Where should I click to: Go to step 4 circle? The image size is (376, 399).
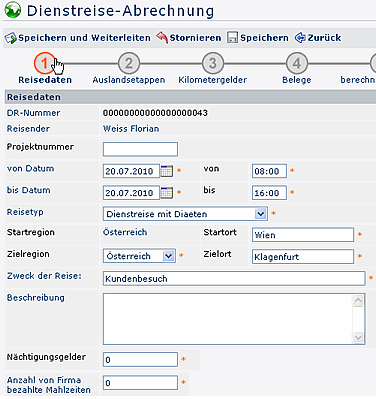(x=297, y=63)
